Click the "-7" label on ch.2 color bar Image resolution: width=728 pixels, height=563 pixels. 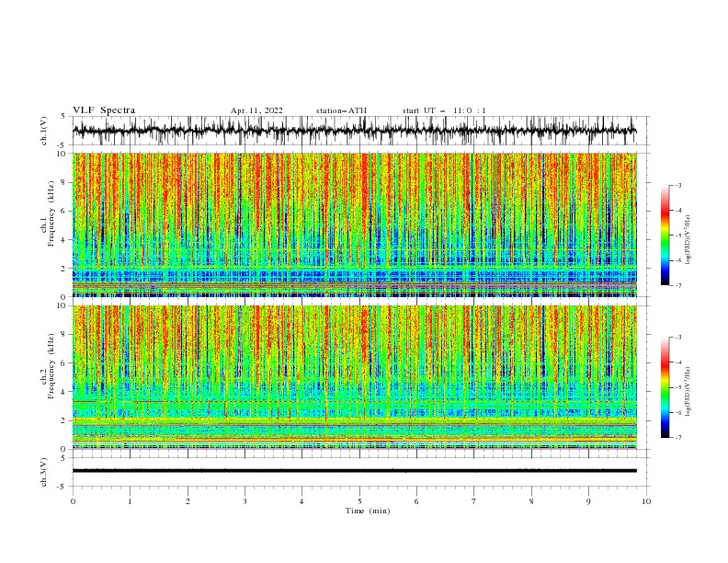click(677, 437)
